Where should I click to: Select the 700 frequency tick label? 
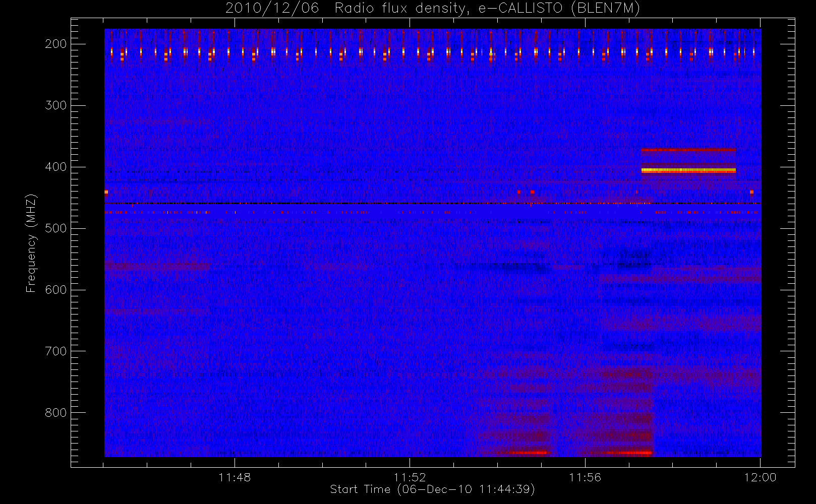click(x=55, y=351)
